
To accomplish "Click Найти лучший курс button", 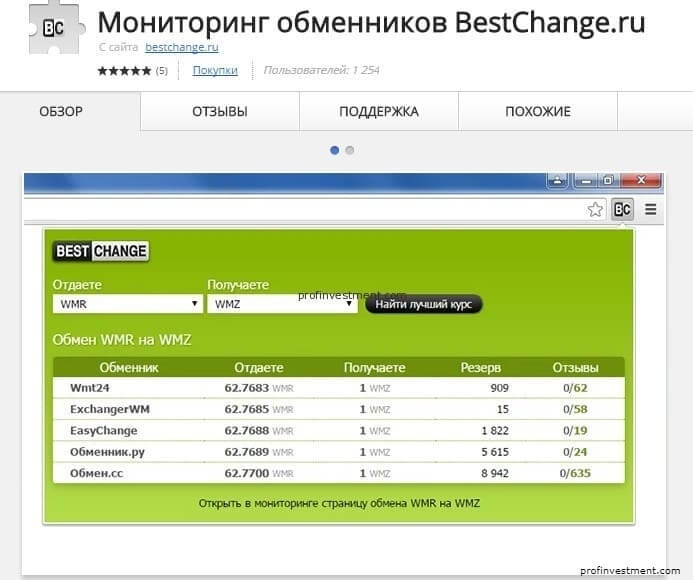I will pyautogui.click(x=423, y=304).
